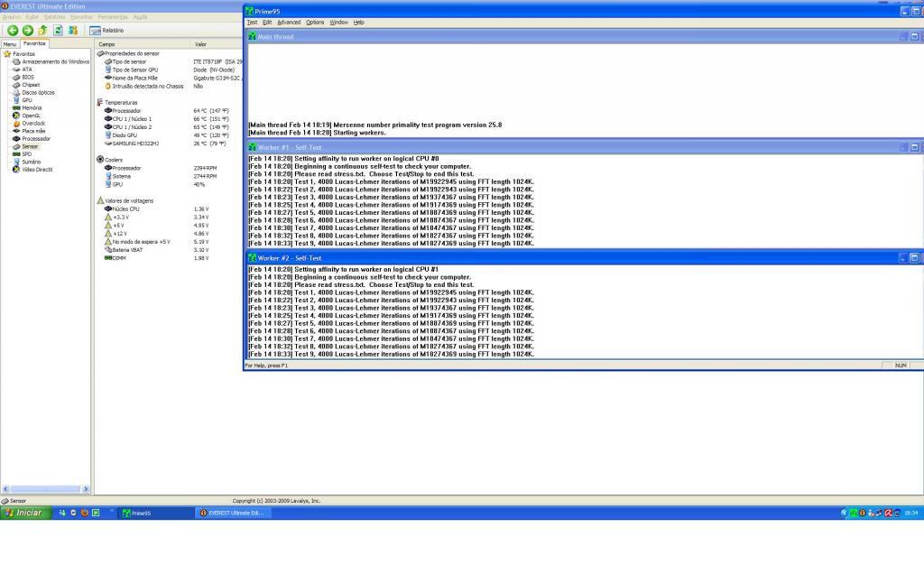Open the Relatório report button in the toolbar
924x574 pixels.
pos(106,30)
